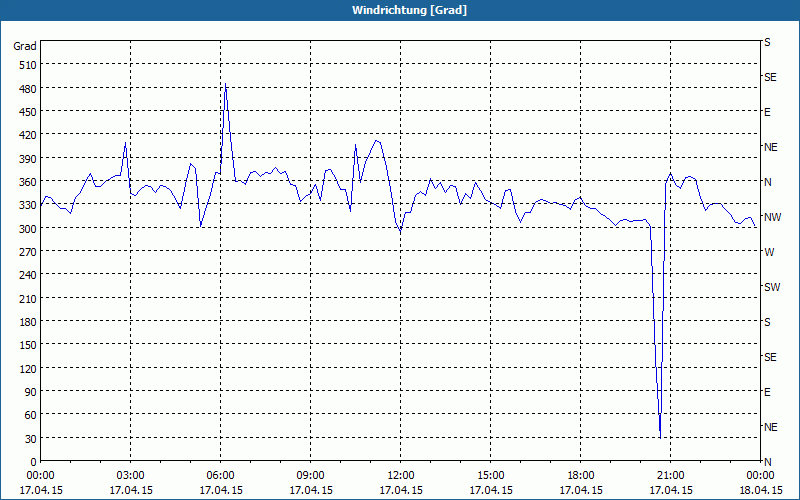Click the 300 y-axis value

coord(29,229)
